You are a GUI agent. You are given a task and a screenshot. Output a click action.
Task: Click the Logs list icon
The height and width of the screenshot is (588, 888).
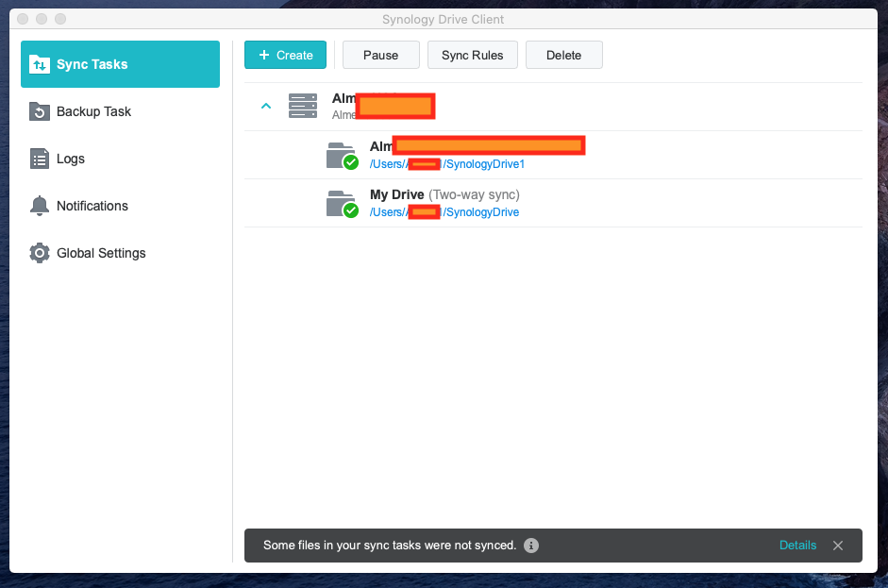[39, 159]
